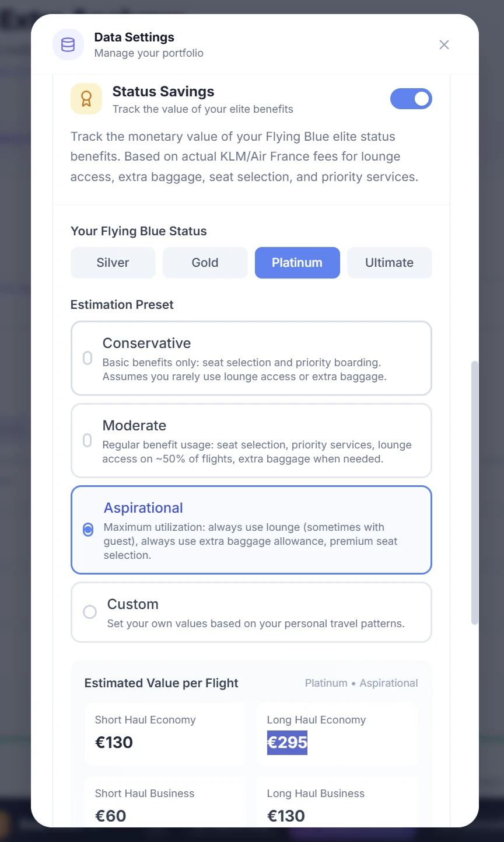Select the Gold status level
The width and height of the screenshot is (504, 842).
point(205,263)
